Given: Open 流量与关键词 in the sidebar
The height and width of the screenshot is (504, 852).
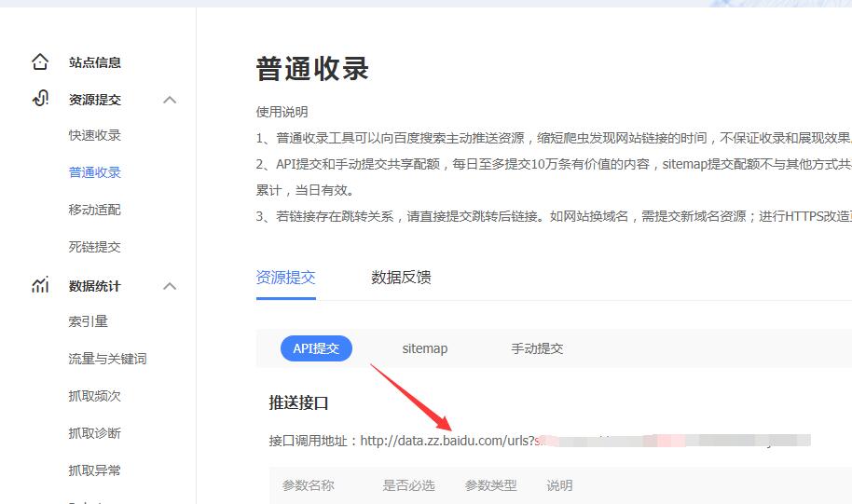Looking at the screenshot, I should [x=107, y=359].
